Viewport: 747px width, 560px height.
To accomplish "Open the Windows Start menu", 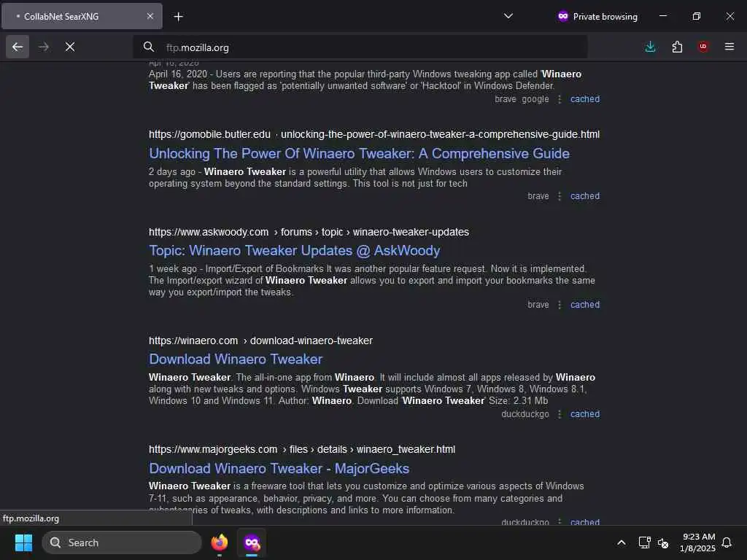I will [x=24, y=542].
